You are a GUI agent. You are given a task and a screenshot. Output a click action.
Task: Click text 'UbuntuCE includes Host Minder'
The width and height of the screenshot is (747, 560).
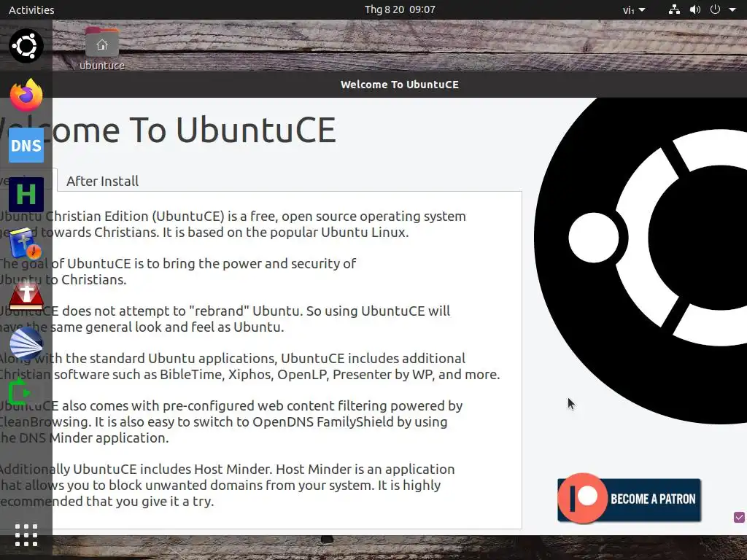point(172,469)
